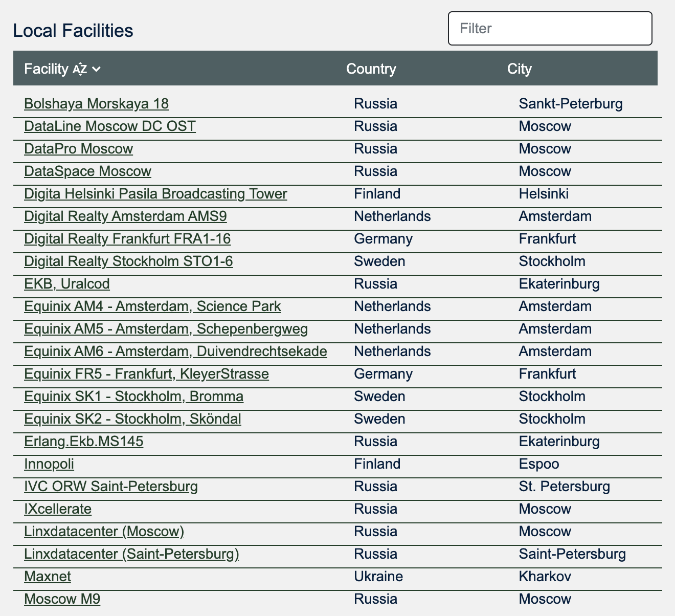The width and height of the screenshot is (675, 616).
Task: Select the Saint-Petersburg city cell
Action: 572,554
